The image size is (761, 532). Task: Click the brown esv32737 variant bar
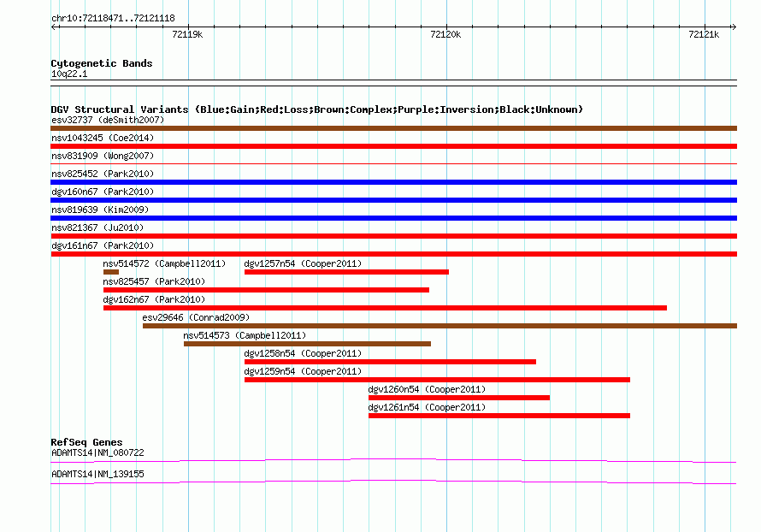(393, 128)
